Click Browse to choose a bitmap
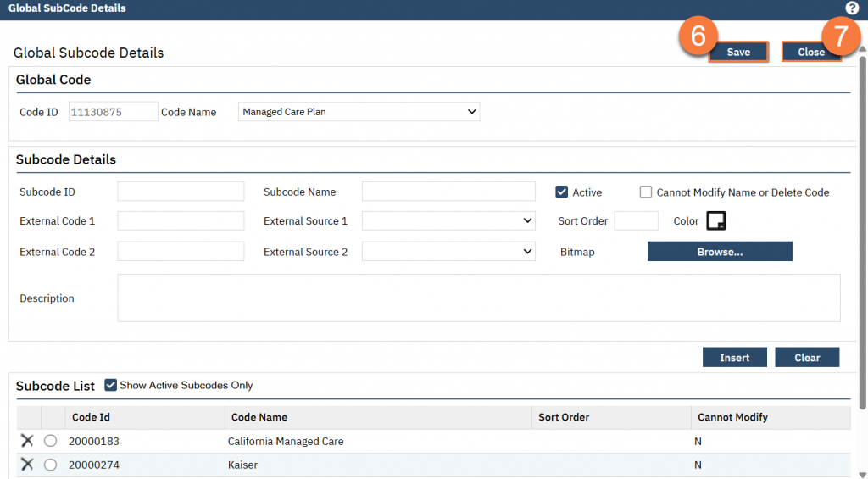 point(720,252)
